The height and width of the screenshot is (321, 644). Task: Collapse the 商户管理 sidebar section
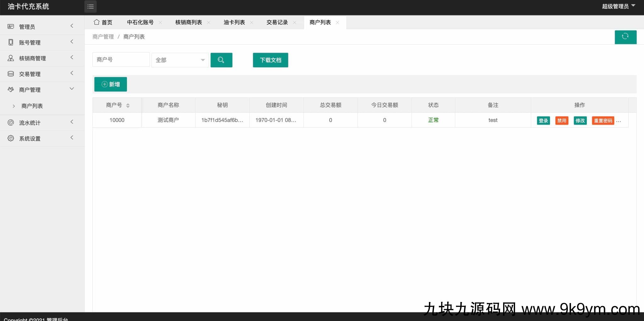click(30, 90)
